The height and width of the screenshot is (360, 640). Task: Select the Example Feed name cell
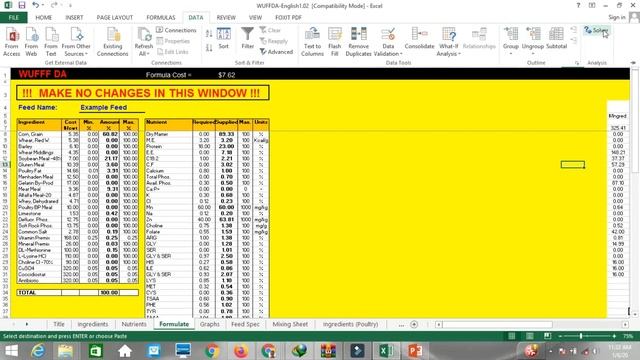(112, 107)
